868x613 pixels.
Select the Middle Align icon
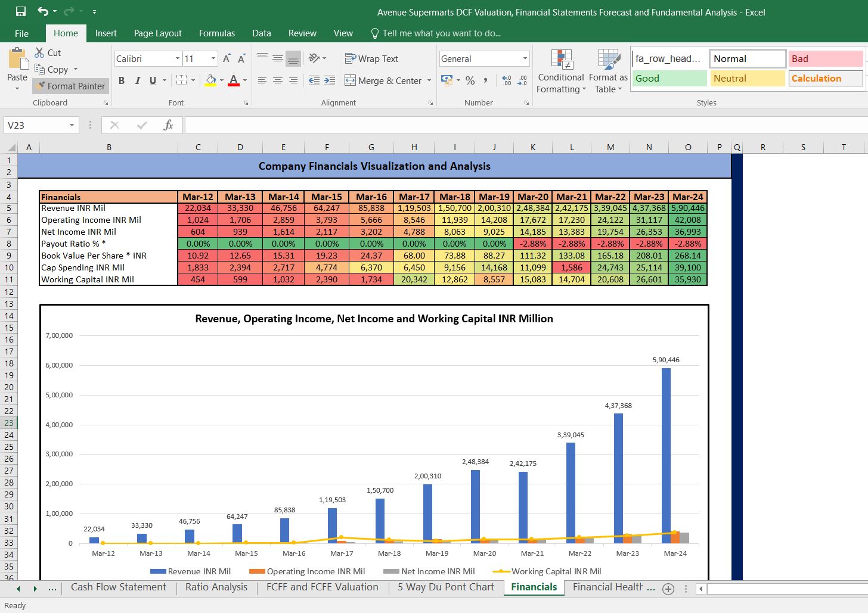278,58
